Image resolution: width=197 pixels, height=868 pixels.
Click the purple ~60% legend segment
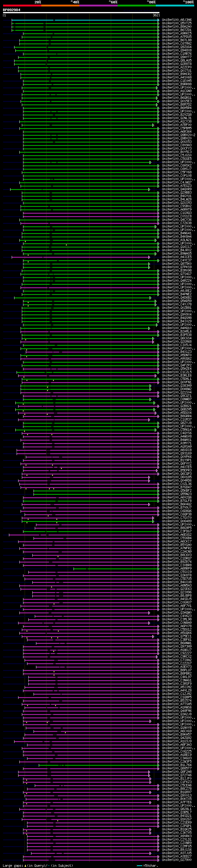click(x=99, y=6)
